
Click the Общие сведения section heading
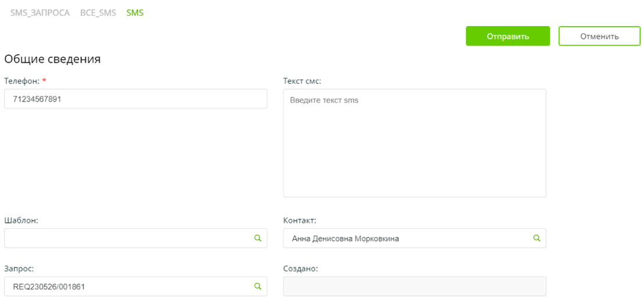click(x=52, y=59)
